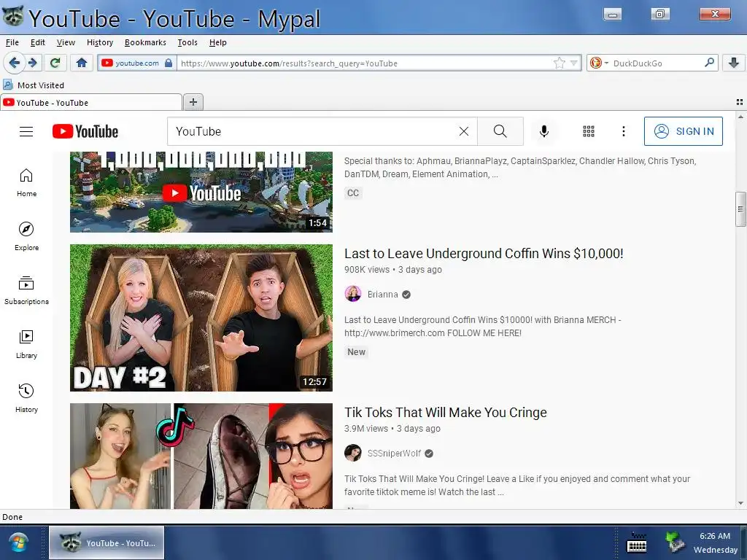This screenshot has width=747, height=560.
Task: Click the New badge under the Brianna video
Action: (x=356, y=352)
